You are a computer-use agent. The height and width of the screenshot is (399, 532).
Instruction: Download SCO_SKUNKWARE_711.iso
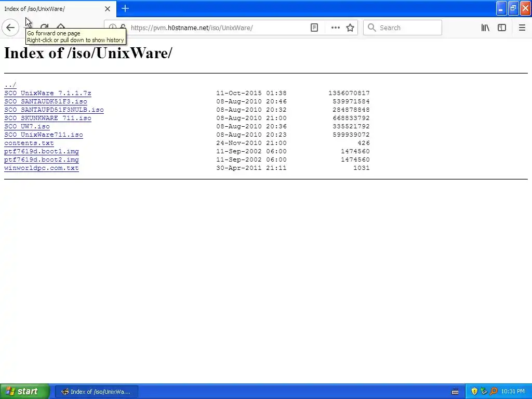tap(47, 118)
